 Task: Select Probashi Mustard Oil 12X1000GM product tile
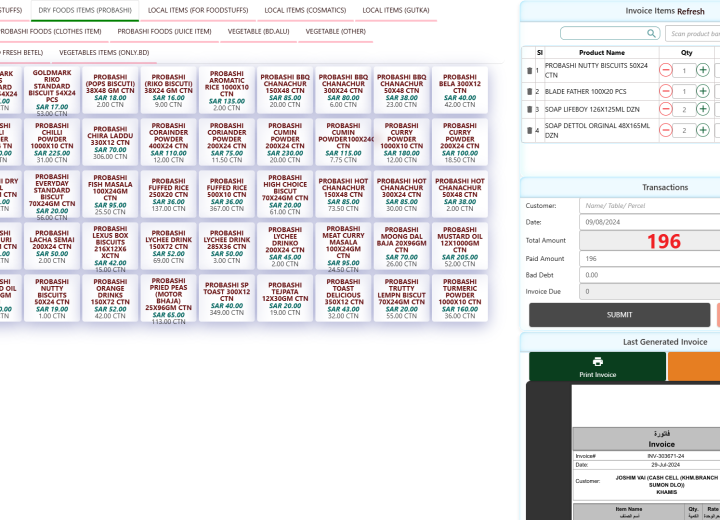460,244
